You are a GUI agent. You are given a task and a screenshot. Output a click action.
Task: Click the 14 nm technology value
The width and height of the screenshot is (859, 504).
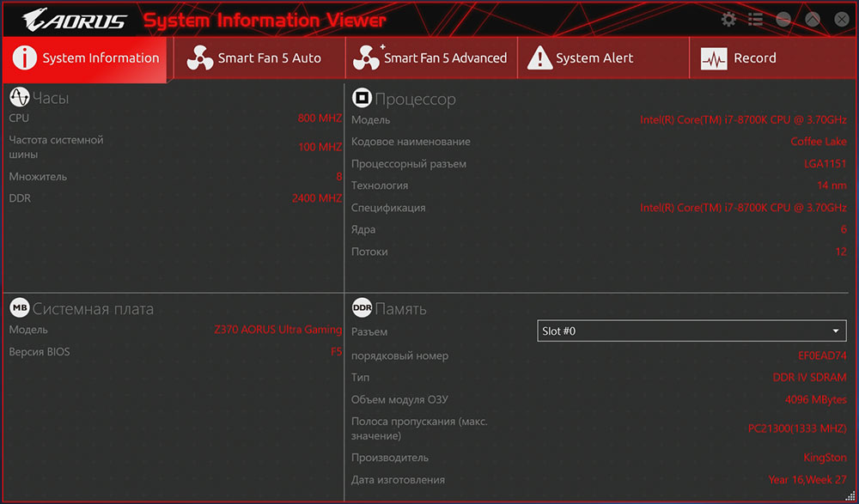[832, 185]
